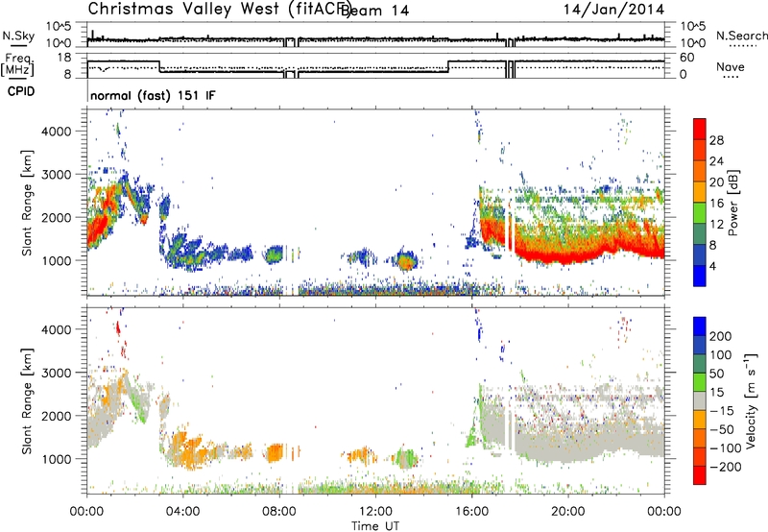
Task: Click the '20' label on Power colorbar
Action: (x=716, y=182)
